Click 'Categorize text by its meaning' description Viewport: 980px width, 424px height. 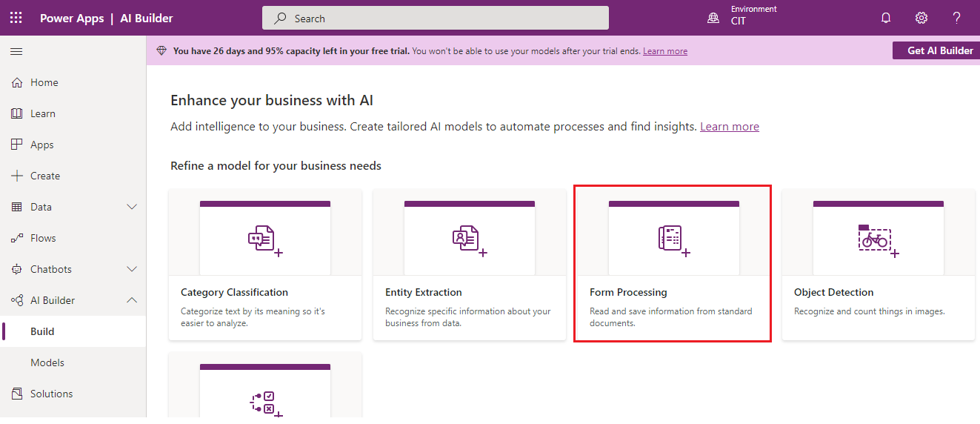coord(253,317)
